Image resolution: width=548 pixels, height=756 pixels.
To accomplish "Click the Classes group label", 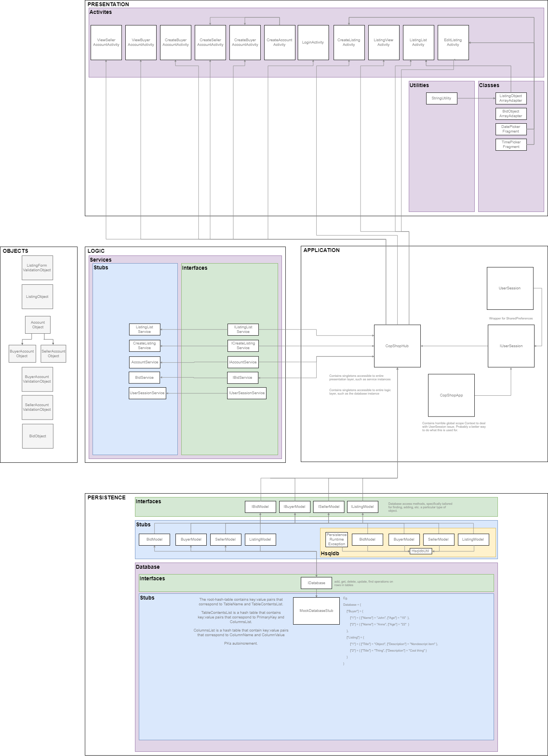I will pyautogui.click(x=489, y=85).
